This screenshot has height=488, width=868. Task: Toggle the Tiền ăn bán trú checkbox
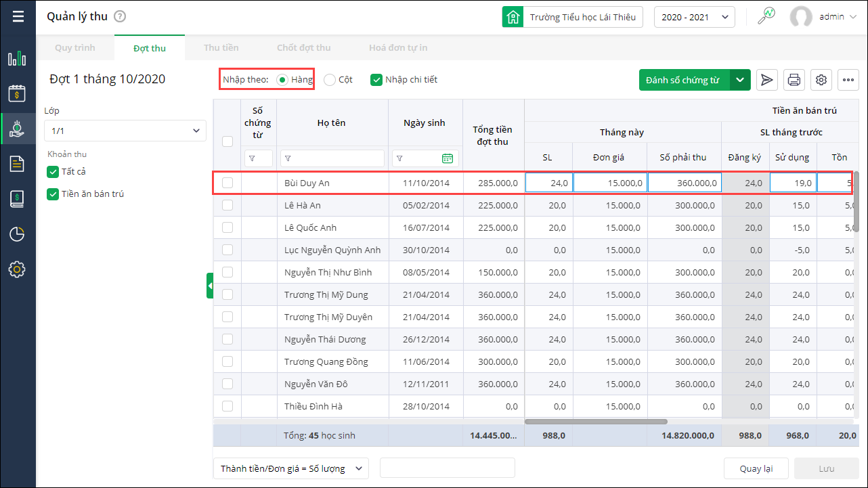[53, 194]
